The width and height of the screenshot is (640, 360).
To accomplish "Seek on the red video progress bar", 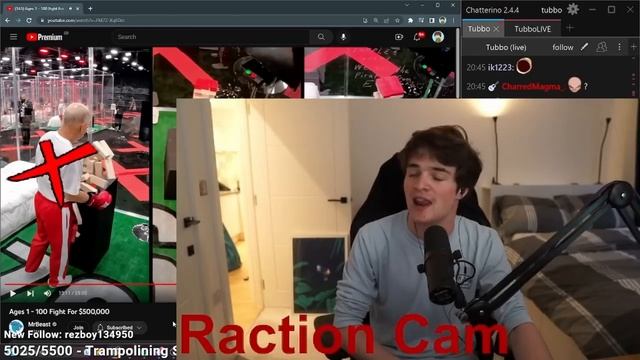I will tap(90, 284).
